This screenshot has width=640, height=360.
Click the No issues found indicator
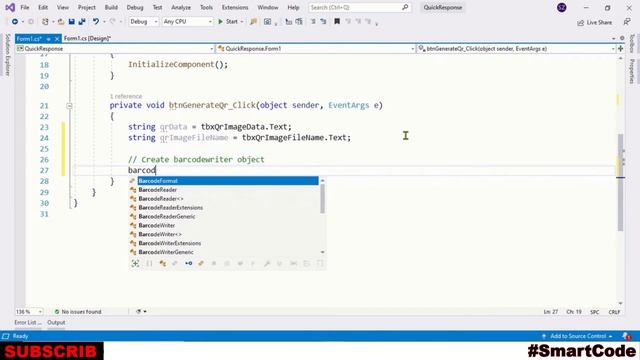point(78,311)
